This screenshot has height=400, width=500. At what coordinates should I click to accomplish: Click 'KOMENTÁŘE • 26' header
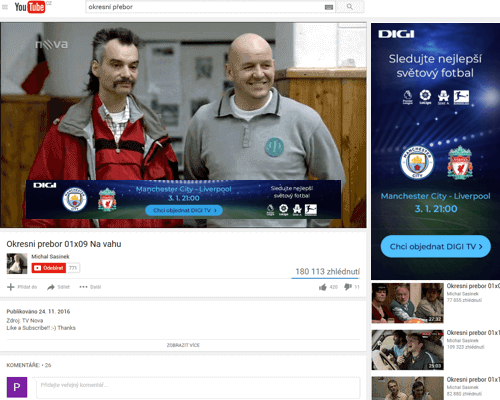click(29, 365)
